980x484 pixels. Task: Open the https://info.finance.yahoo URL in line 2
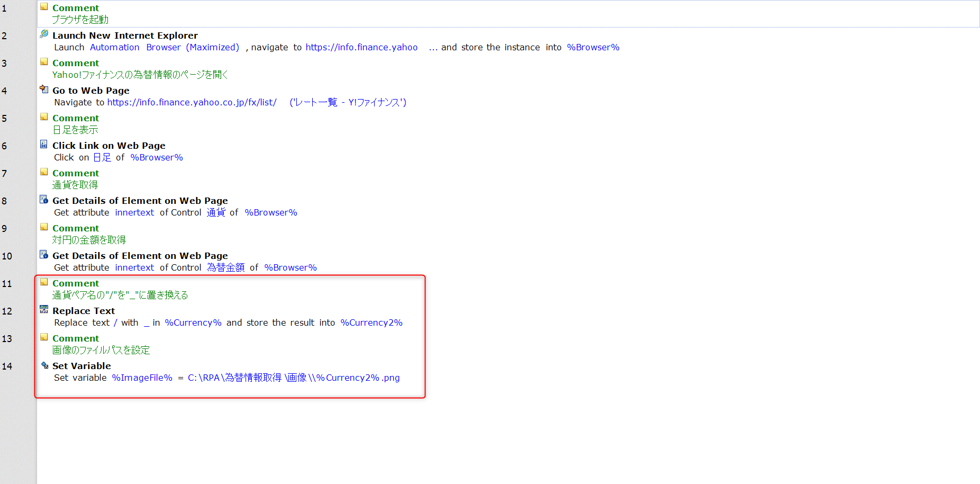361,47
